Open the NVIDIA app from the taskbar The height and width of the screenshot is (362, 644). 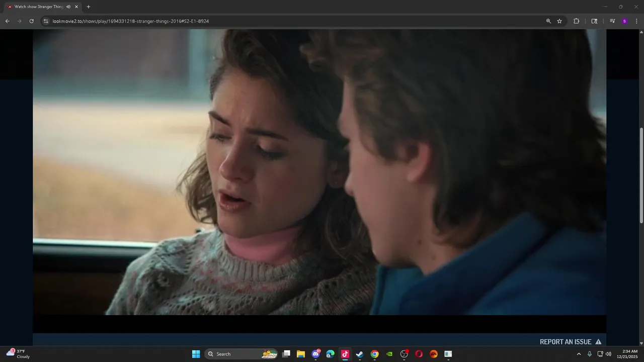389,354
